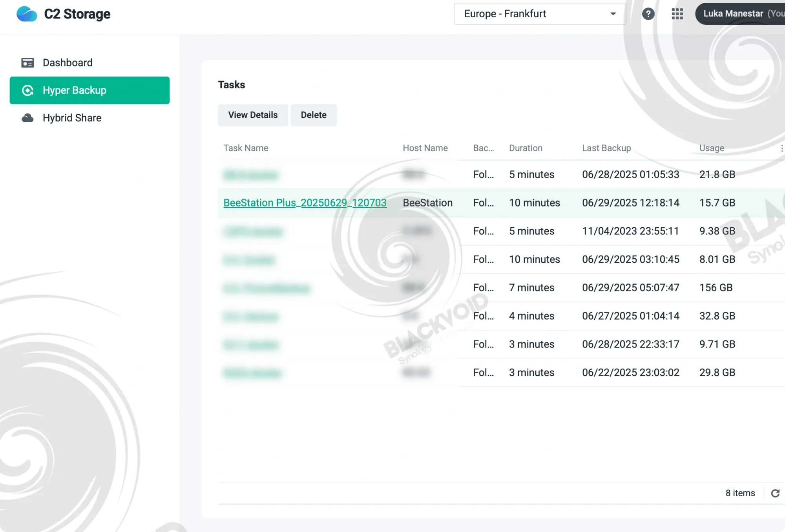
Task: Sort by Duration column header
Action: click(x=526, y=148)
